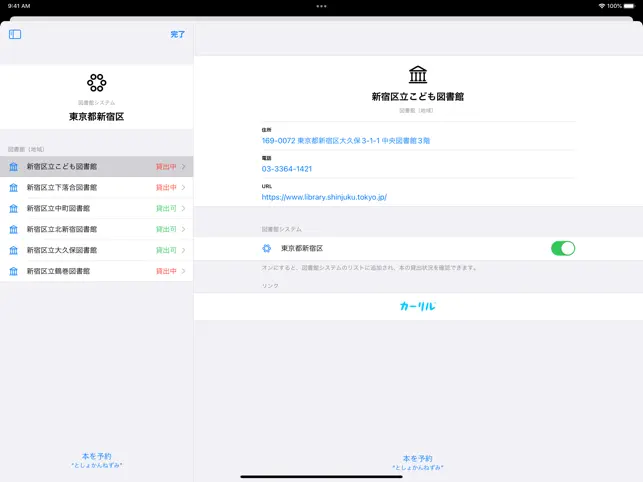The width and height of the screenshot is (643, 482).
Task: Open the カーリル link button
Action: click(x=418, y=306)
